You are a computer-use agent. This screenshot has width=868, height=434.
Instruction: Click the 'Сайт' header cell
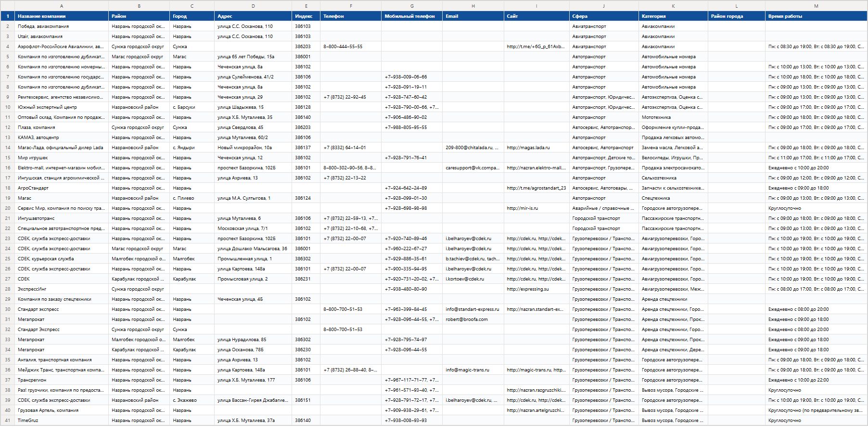(x=536, y=16)
